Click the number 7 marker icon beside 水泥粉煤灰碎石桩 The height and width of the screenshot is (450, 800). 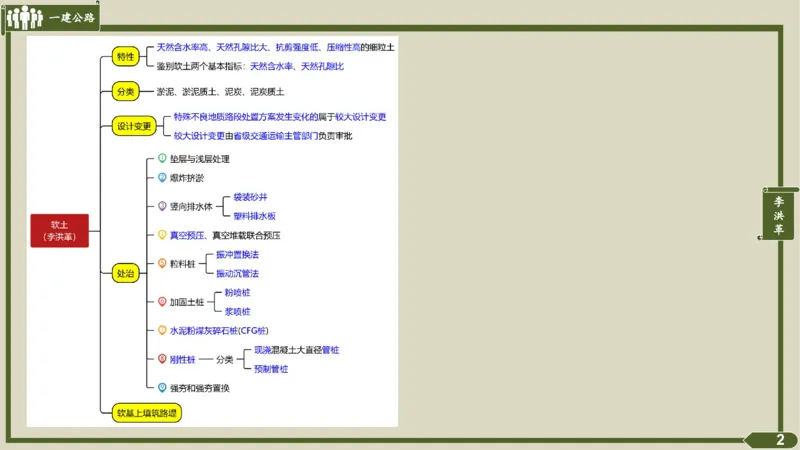(162, 330)
